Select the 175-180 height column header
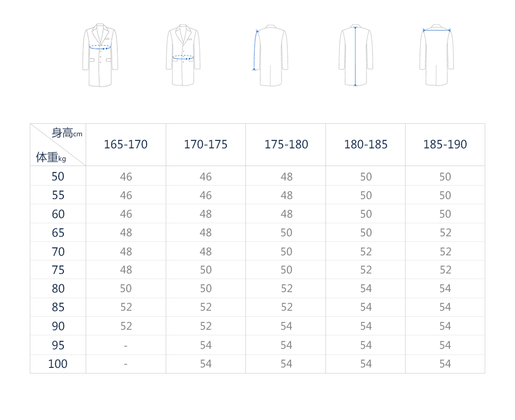Viewport: 515px width, 420px height. pyautogui.click(x=286, y=144)
